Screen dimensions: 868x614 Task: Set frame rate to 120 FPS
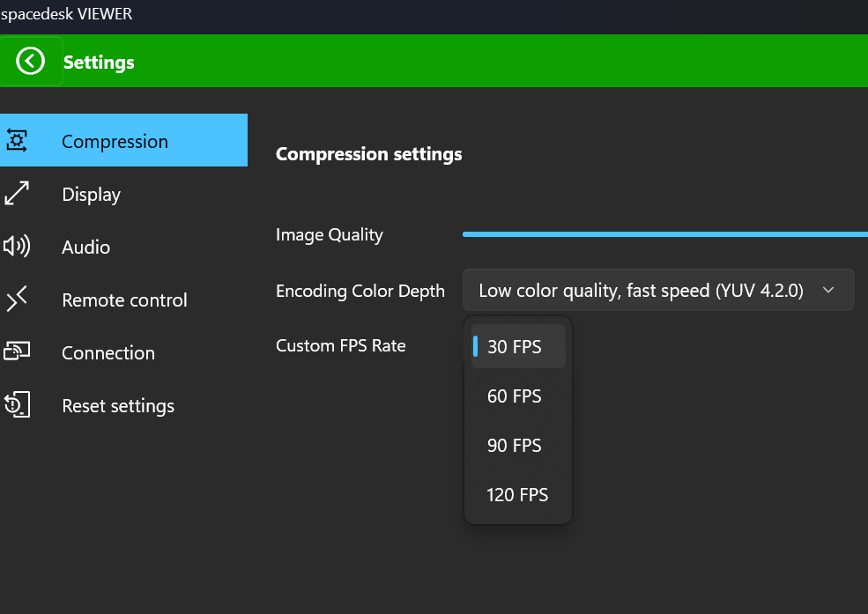(517, 495)
